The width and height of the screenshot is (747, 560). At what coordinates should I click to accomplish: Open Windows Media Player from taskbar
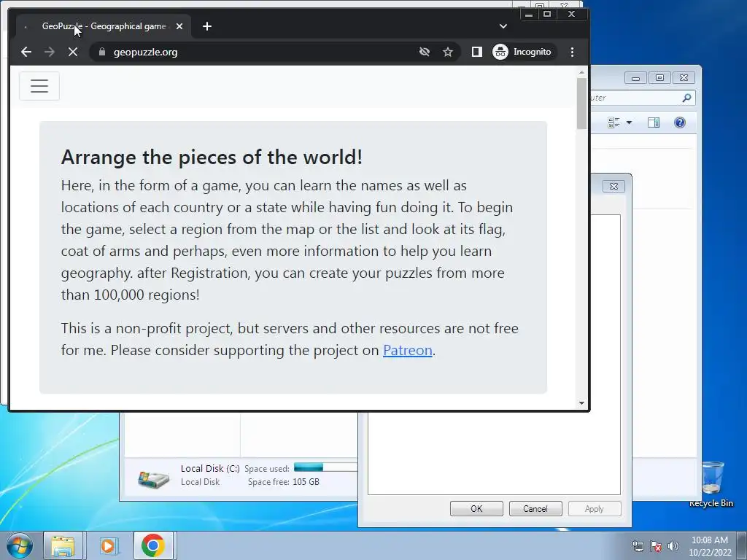click(x=109, y=545)
